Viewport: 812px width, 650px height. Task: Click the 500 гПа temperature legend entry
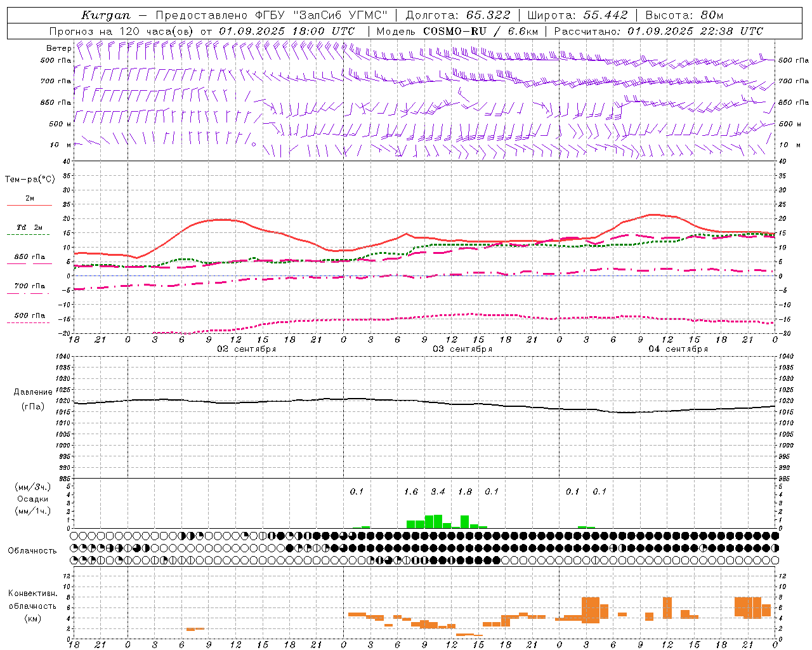pos(29,315)
